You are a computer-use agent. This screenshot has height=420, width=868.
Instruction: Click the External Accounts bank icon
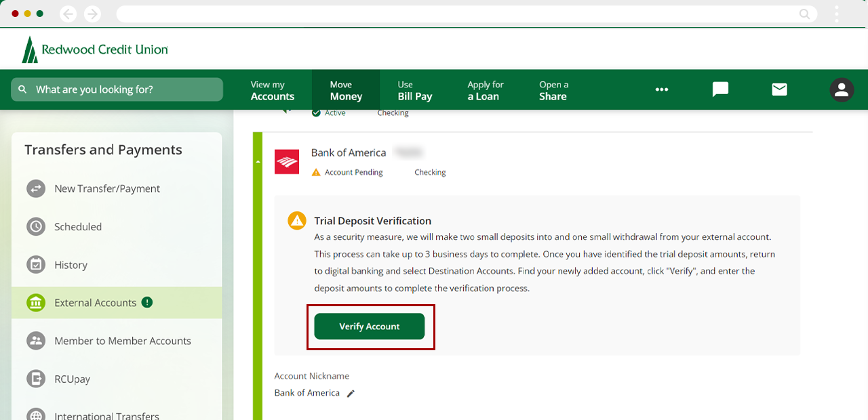point(36,303)
